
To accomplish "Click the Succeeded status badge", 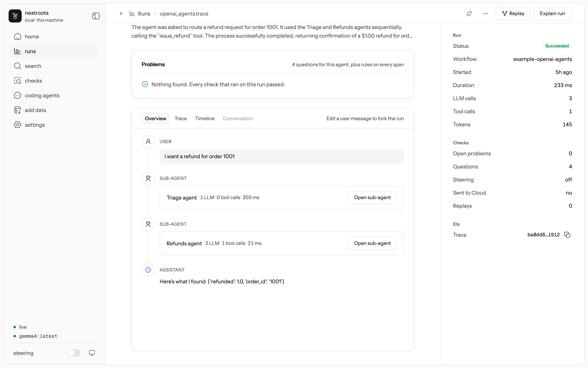I will click(557, 46).
